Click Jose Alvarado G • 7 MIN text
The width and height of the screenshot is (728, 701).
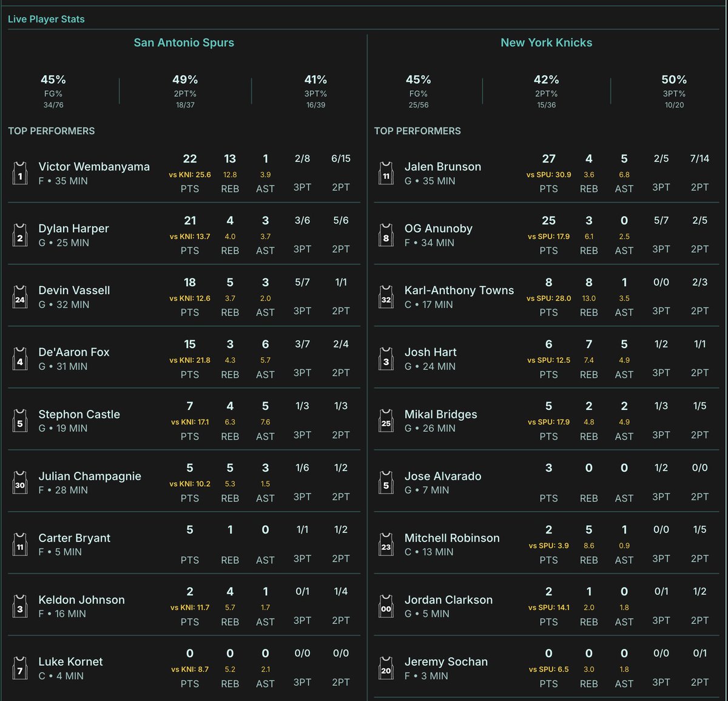pos(427,490)
